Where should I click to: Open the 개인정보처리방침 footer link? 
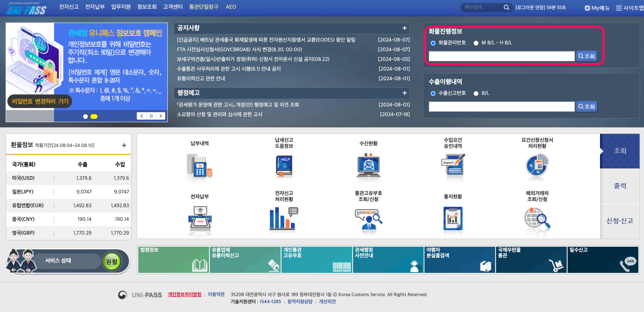coord(184,294)
